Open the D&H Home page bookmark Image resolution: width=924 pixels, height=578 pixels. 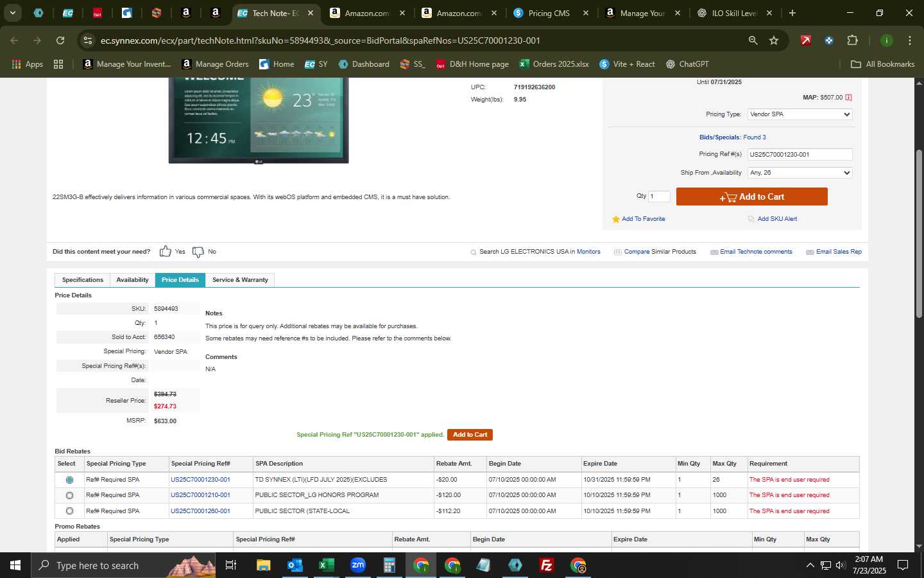[472, 64]
